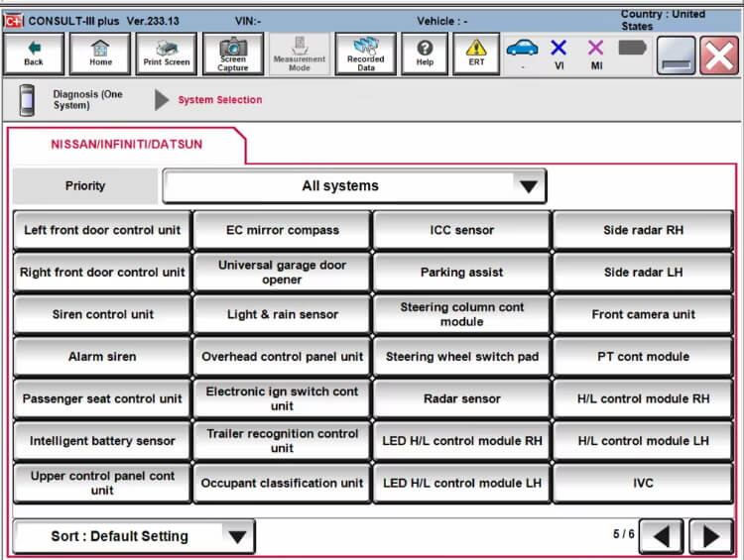Choose ICC sensor system
Viewport: 744px width, 560px height.
pyautogui.click(x=461, y=230)
